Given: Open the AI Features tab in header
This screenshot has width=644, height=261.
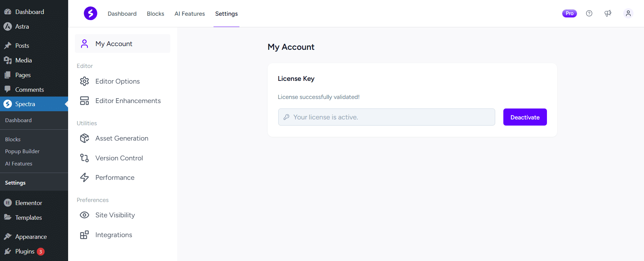Looking at the screenshot, I should 190,14.
